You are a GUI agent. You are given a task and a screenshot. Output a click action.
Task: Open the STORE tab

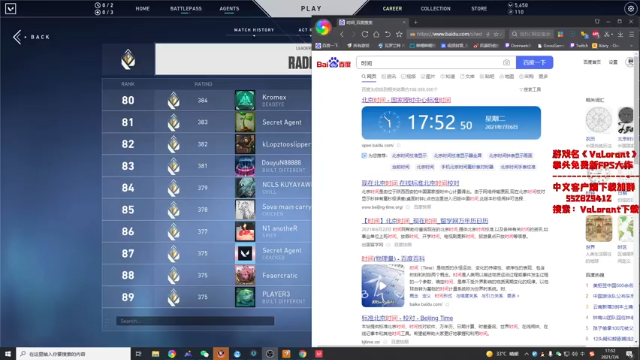479,9
